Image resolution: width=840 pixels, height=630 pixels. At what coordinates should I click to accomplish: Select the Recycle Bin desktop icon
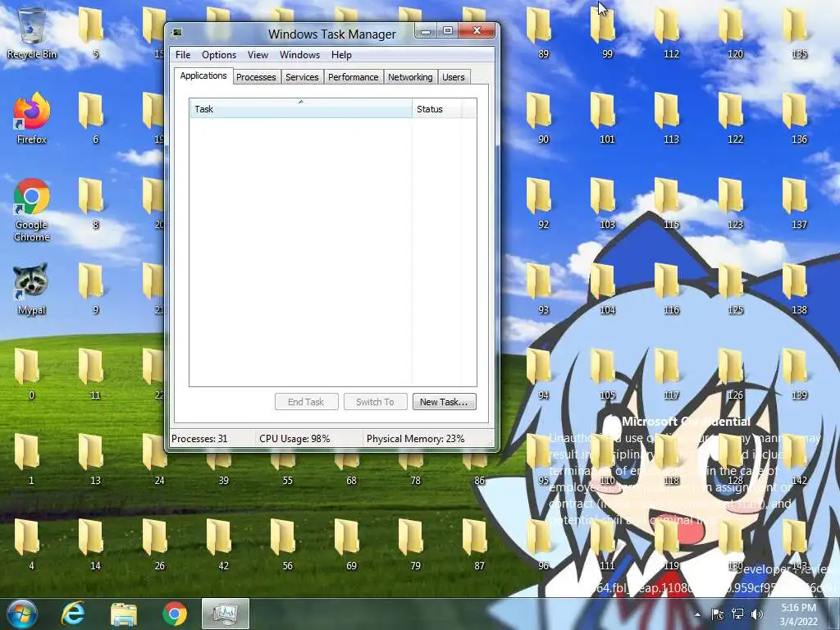click(x=32, y=33)
